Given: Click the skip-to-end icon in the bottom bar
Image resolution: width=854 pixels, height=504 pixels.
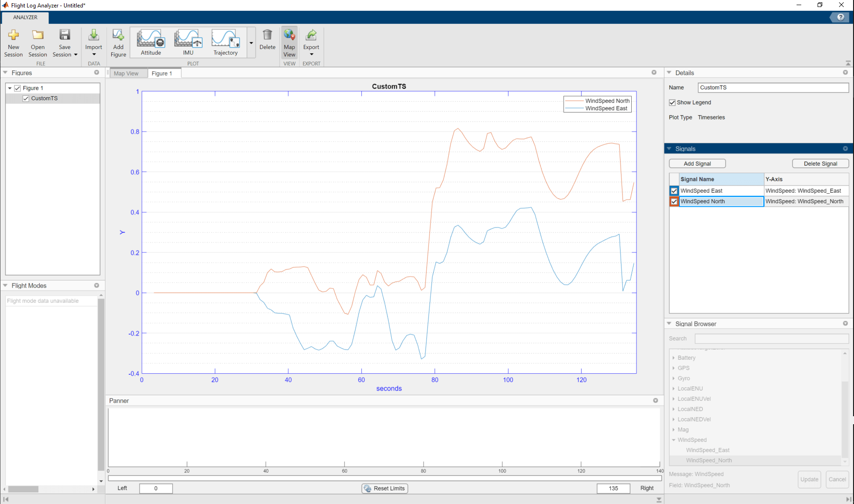Looking at the screenshot, I should [x=848, y=499].
